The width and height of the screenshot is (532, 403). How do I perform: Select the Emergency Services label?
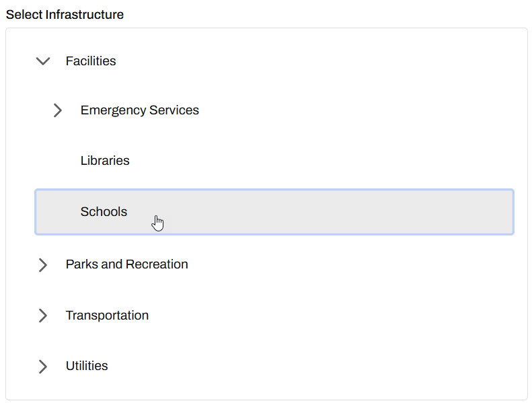(x=139, y=110)
